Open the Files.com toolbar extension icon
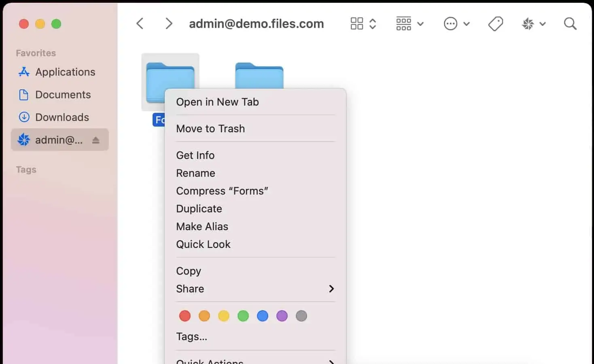The height and width of the screenshot is (364, 594). click(528, 24)
